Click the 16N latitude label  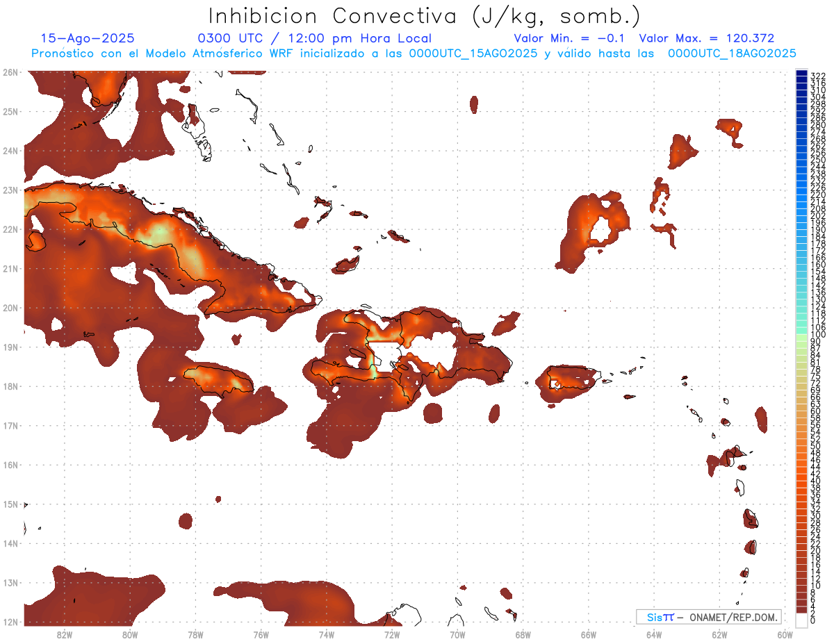click(x=10, y=465)
